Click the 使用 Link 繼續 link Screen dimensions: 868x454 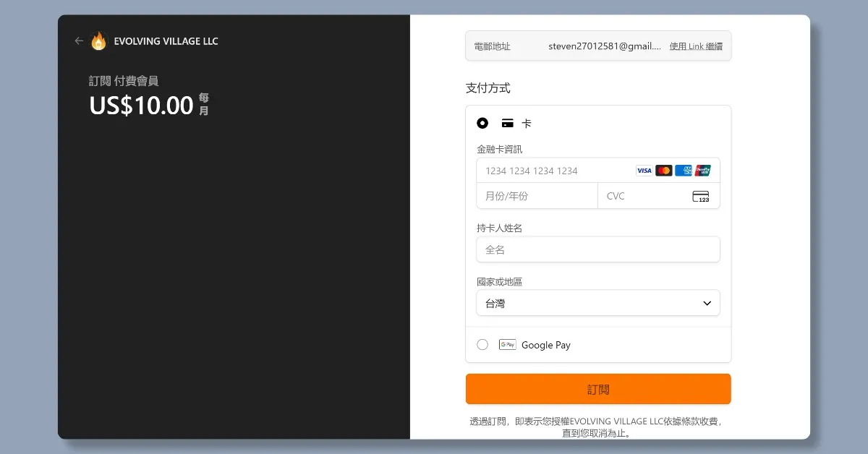[695, 46]
